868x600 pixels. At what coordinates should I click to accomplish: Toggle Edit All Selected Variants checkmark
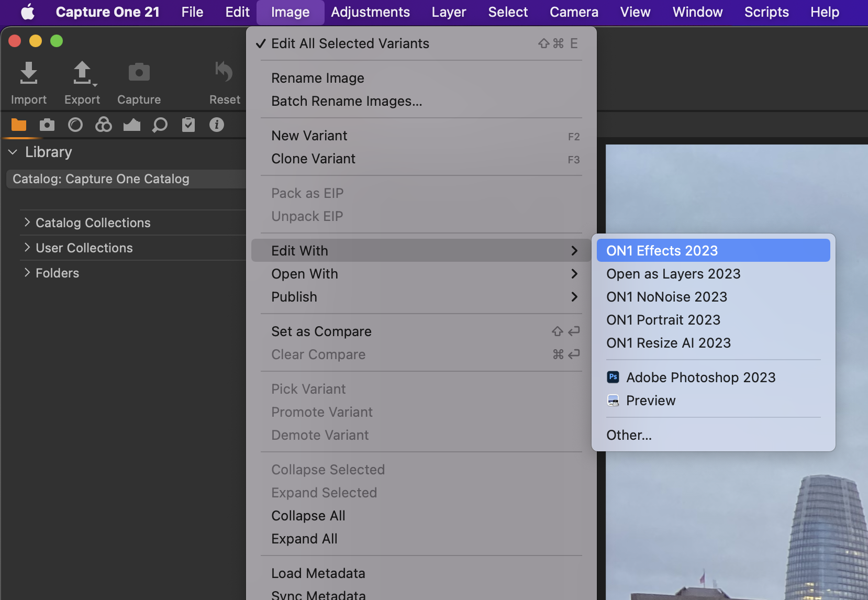[x=350, y=43]
